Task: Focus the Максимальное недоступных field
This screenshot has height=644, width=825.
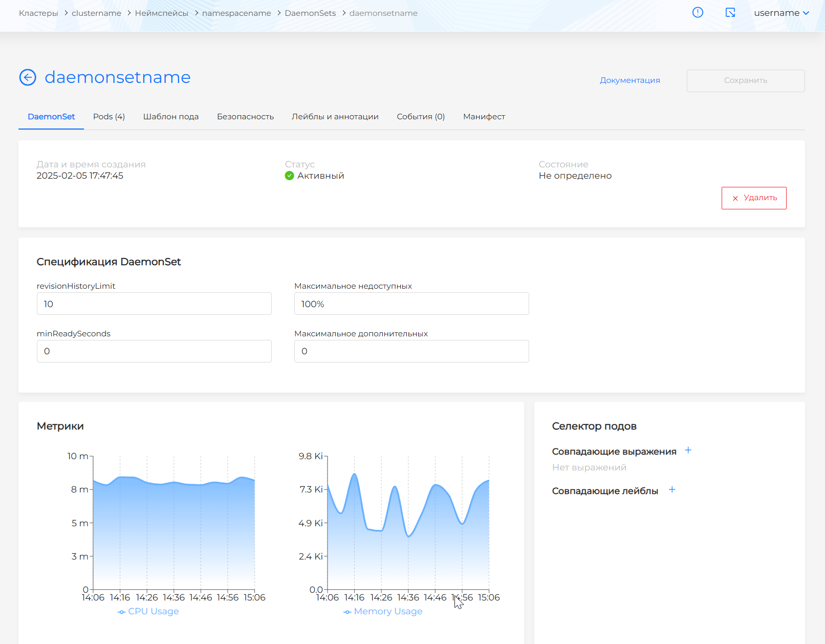Action: 411,304
